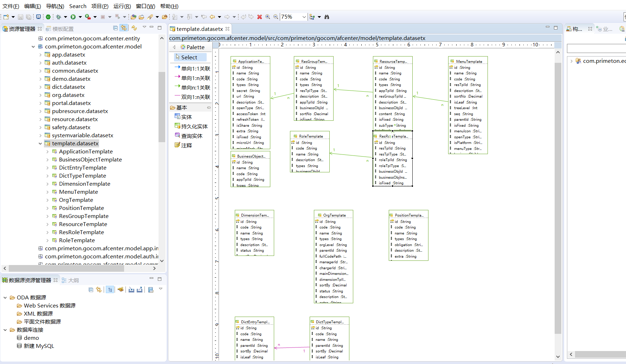The width and height of the screenshot is (626, 364).
Task: Click the zoom out magnifier icon
Action: (276, 17)
